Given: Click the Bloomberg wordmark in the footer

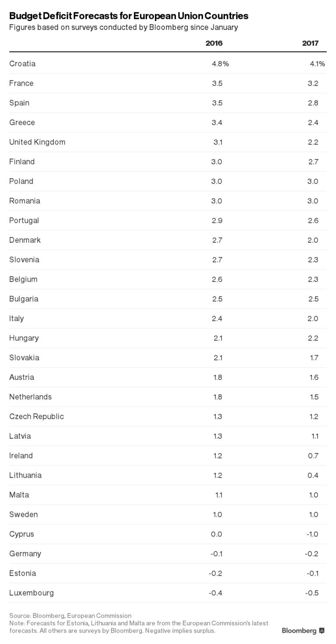Looking at the screenshot, I should click(299, 630).
